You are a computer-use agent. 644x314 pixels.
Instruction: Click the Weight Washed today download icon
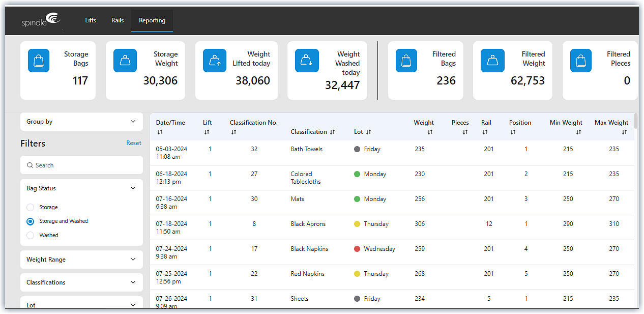click(307, 60)
